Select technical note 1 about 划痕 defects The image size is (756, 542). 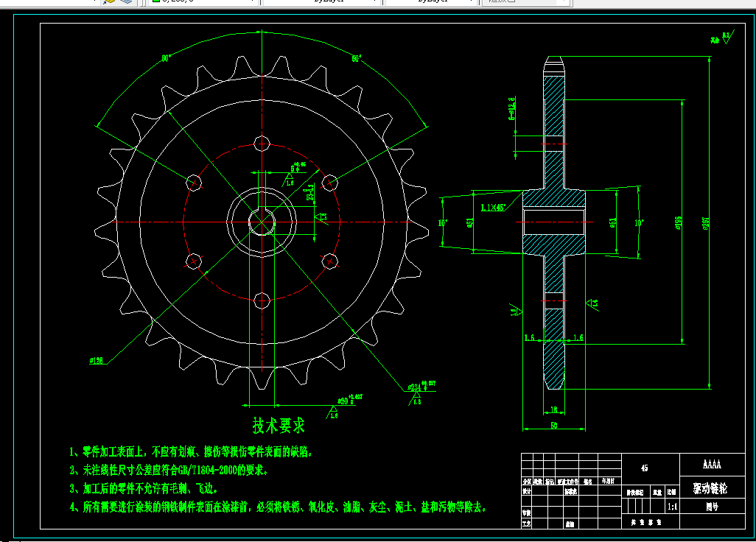point(191,452)
